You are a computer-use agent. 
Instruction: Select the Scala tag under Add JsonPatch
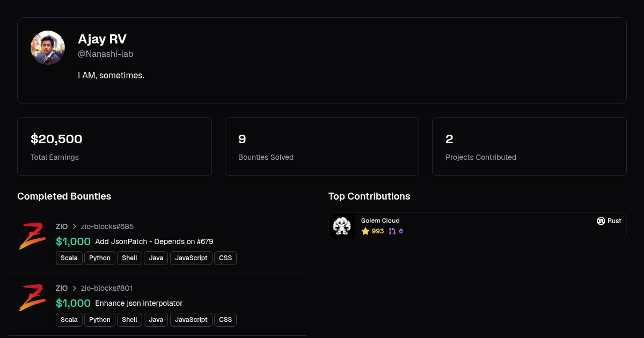coord(69,258)
